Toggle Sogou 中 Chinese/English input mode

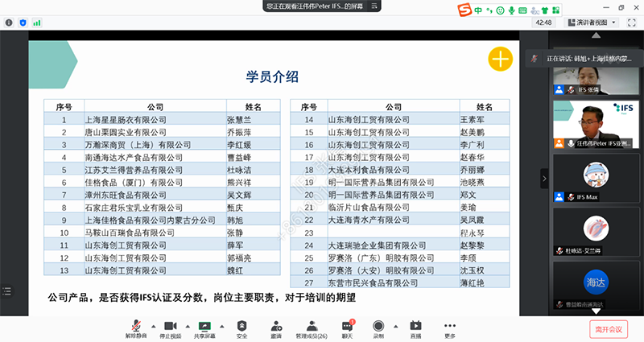(478, 10)
